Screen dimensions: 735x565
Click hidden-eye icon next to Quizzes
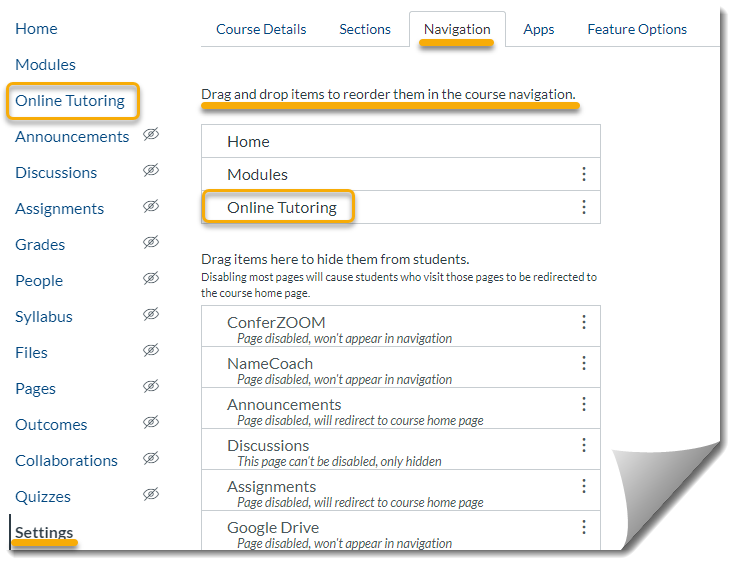(x=151, y=494)
